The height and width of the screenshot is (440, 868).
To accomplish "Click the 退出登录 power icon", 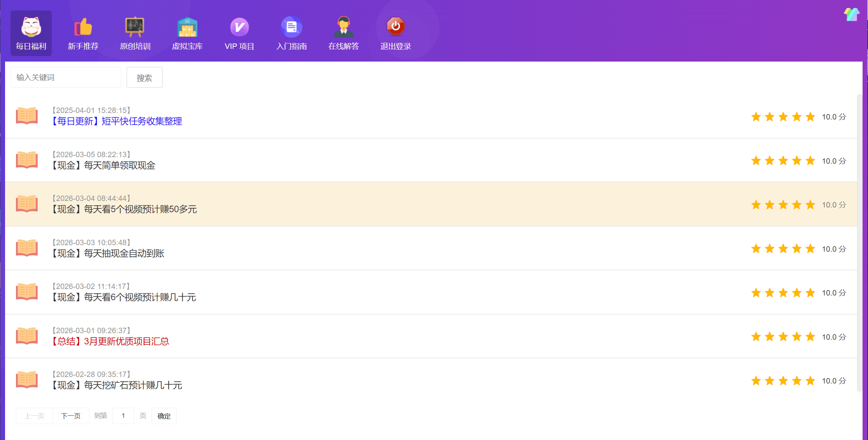I will [395, 26].
